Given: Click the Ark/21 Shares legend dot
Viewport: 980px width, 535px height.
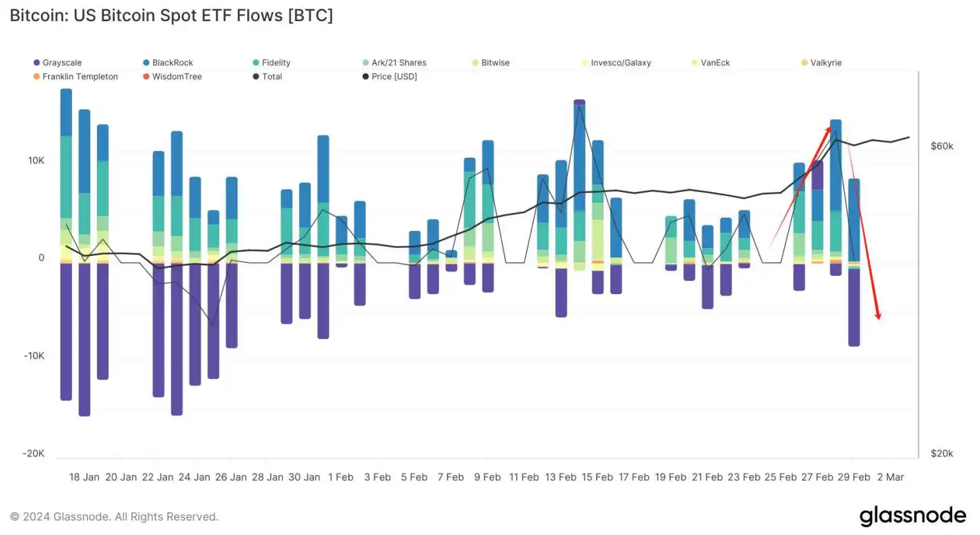Looking at the screenshot, I should coord(365,63).
